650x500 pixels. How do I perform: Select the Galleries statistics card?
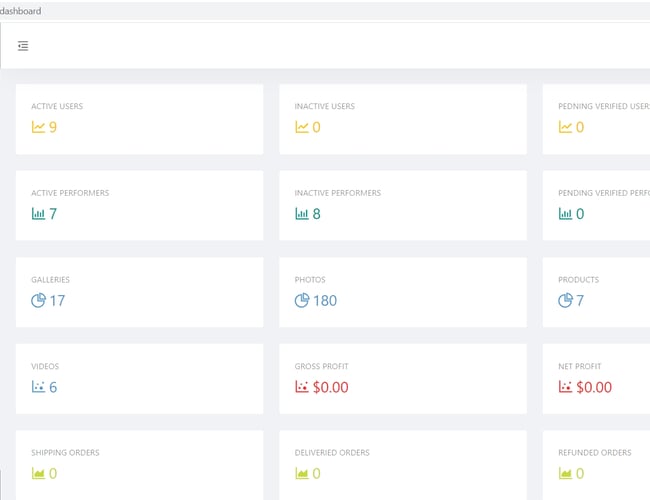coord(139,292)
